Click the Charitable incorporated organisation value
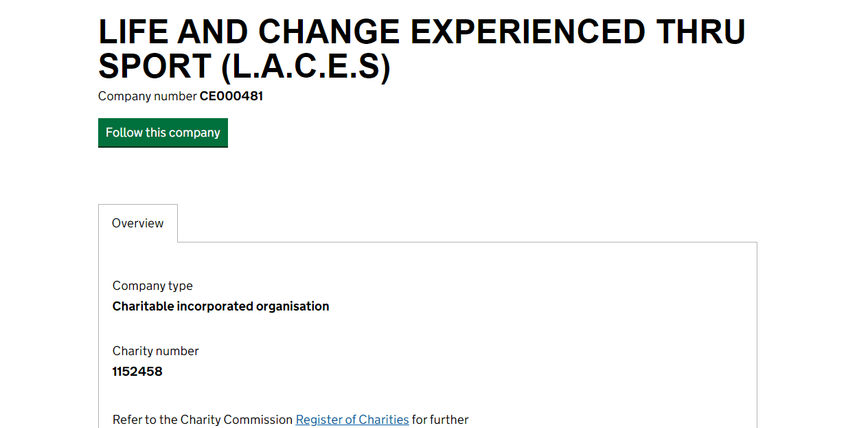868x428 pixels. [220, 306]
